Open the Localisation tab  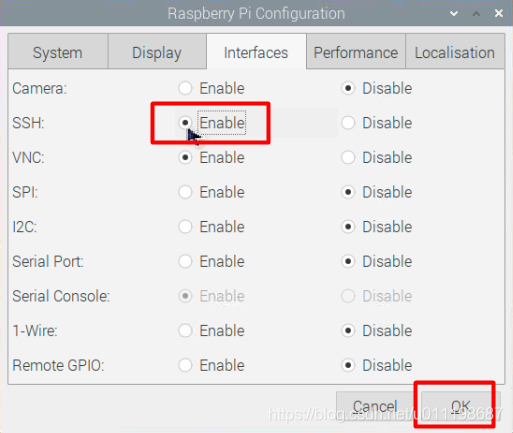[455, 52]
